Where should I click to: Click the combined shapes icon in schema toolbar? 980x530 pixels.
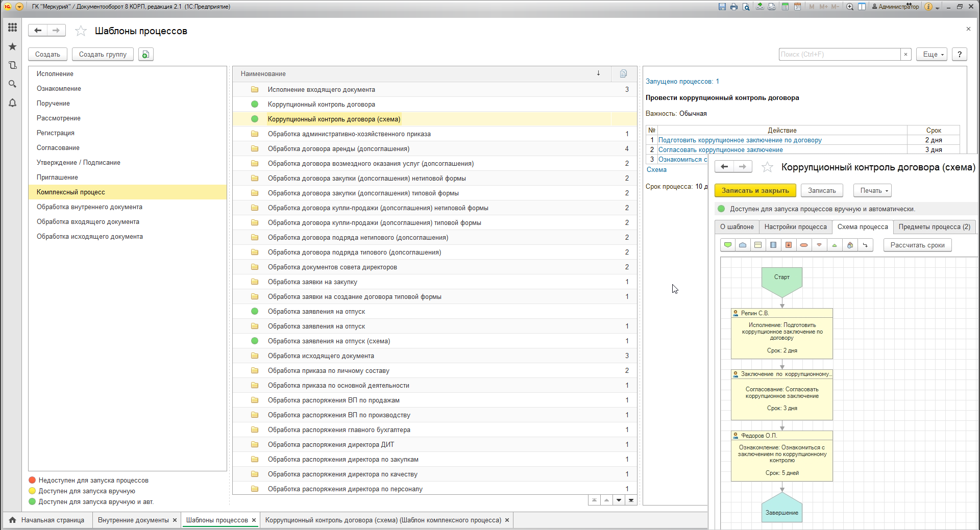[850, 245]
